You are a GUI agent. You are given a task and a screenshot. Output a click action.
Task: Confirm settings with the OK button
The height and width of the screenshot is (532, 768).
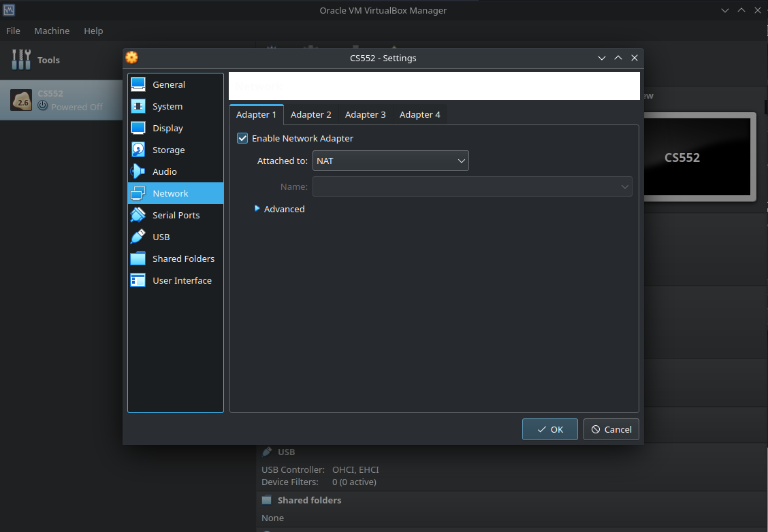[549, 429]
